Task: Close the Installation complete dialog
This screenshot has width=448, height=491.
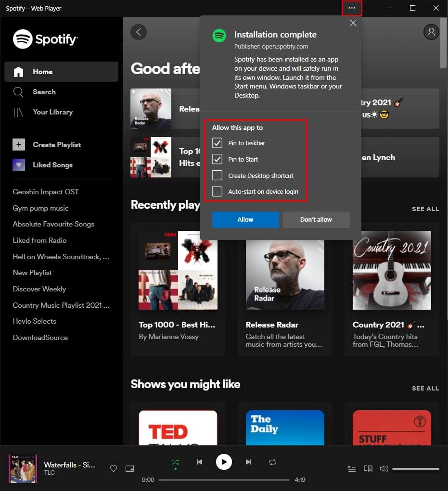Action: tap(353, 23)
